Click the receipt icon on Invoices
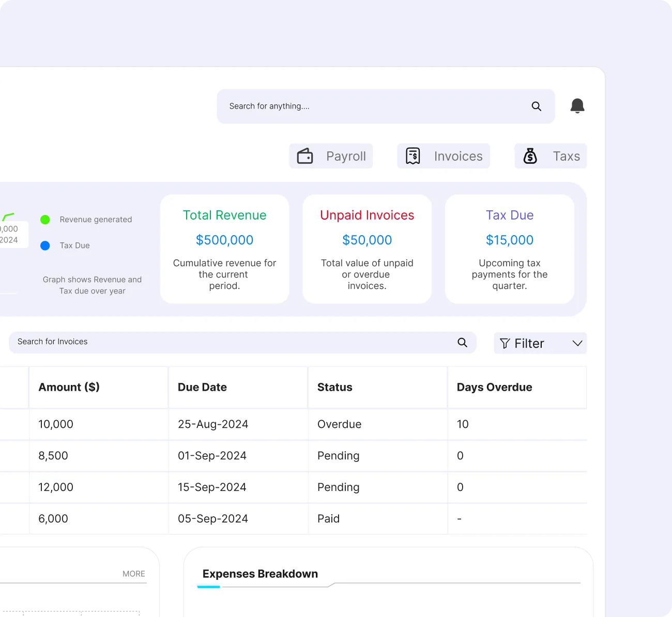This screenshot has width=672, height=617. point(413,156)
